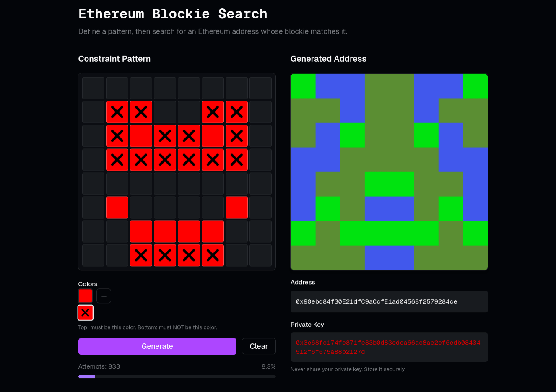Click the 'Constraint Pattern' heading
Image resolution: width=556 pixels, height=392 pixels.
tap(114, 59)
